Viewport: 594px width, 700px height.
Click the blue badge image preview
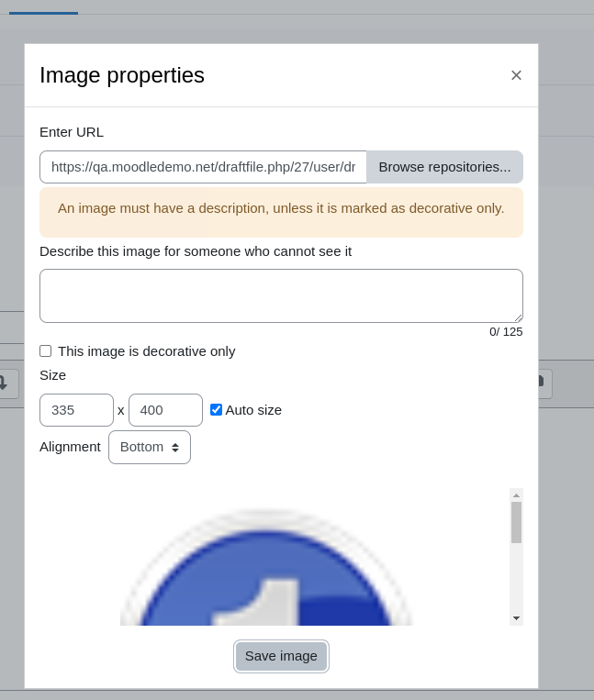(266, 567)
